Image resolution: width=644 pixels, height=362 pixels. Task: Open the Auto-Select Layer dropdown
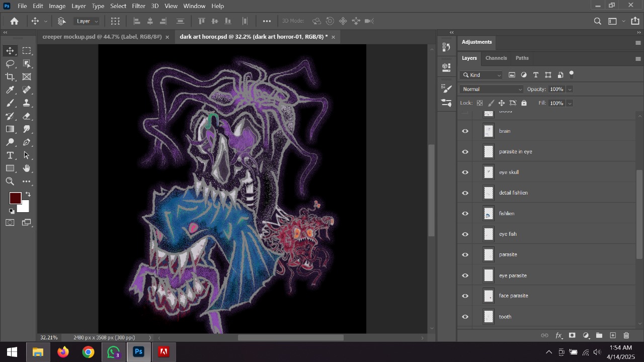(87, 21)
